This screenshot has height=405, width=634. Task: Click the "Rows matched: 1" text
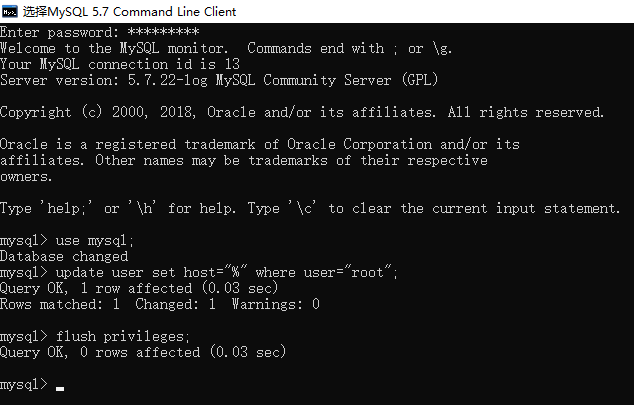coord(60,304)
